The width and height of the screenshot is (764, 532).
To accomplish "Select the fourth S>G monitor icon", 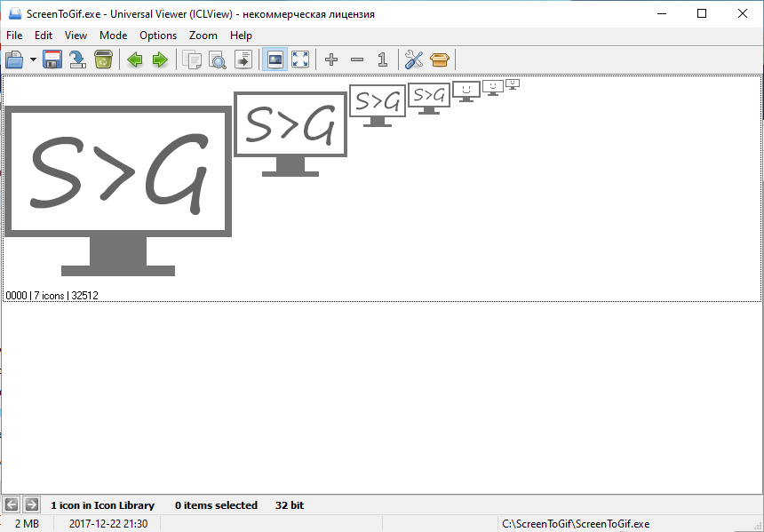I will 429,99.
